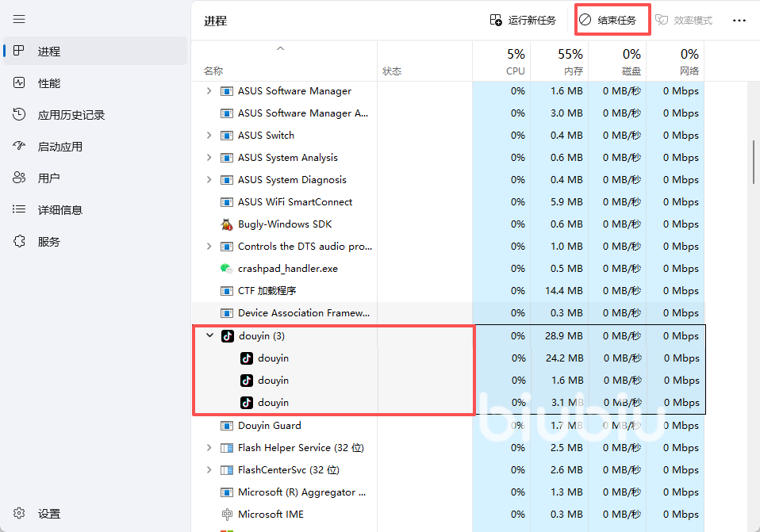760x532 pixels.
Task: Click the 结束任务 button
Action: point(612,21)
